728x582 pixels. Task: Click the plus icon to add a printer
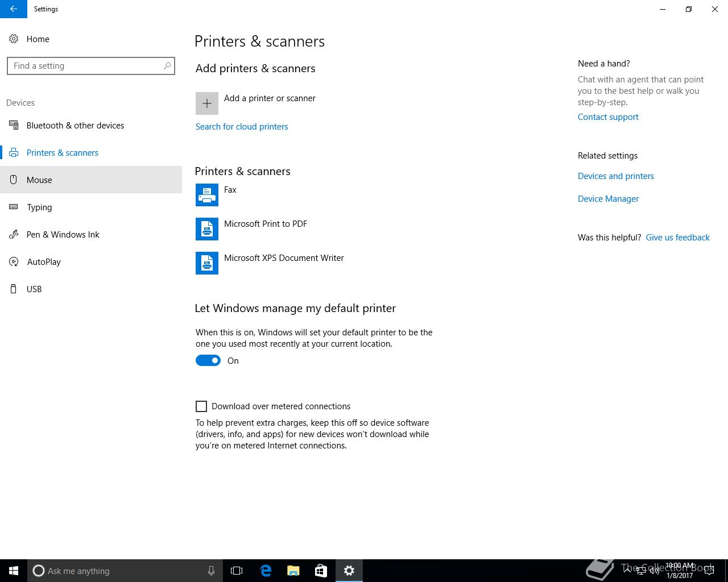point(207,103)
